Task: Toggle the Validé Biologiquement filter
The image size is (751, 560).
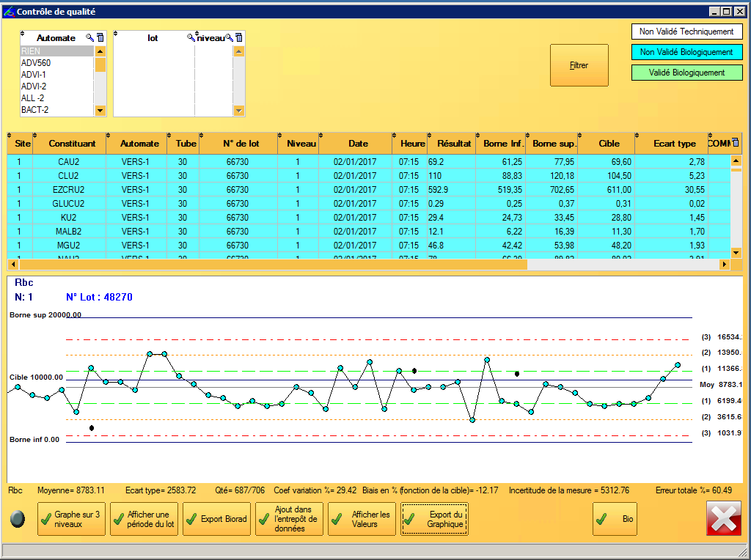Action: click(686, 73)
